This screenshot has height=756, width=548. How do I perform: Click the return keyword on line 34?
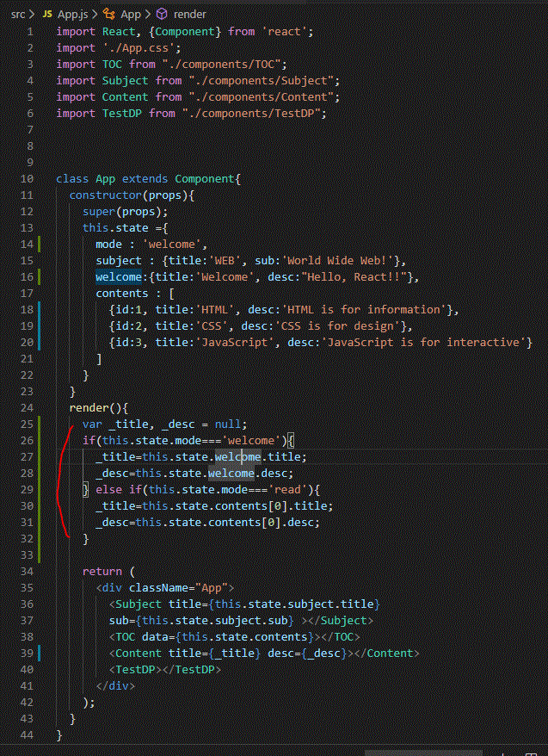pos(102,572)
